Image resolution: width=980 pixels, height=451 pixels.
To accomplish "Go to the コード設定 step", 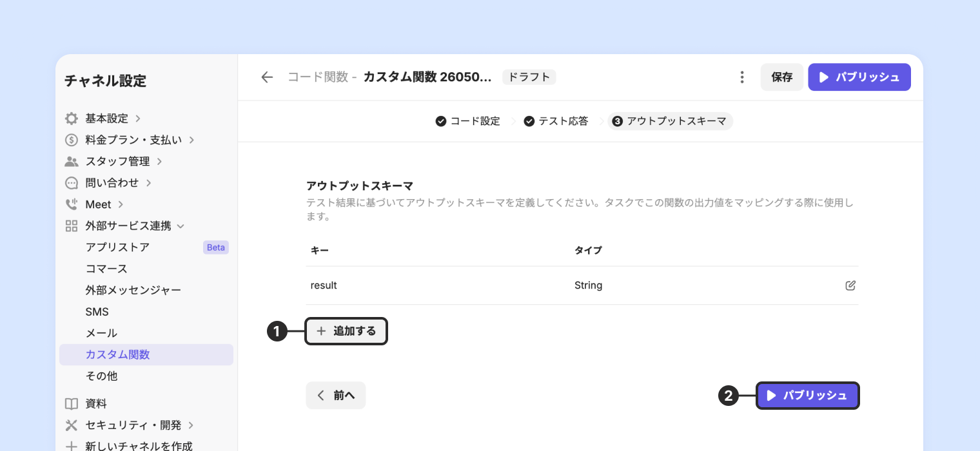I will [x=468, y=121].
